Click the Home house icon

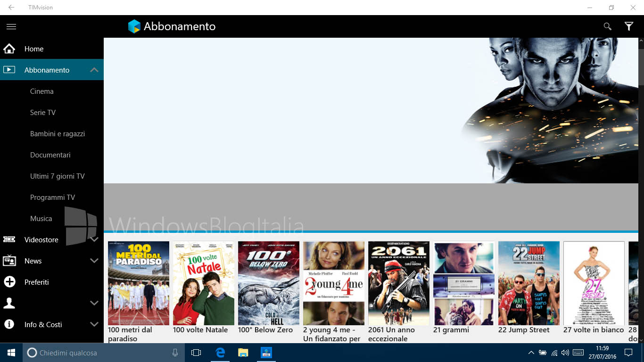point(9,49)
